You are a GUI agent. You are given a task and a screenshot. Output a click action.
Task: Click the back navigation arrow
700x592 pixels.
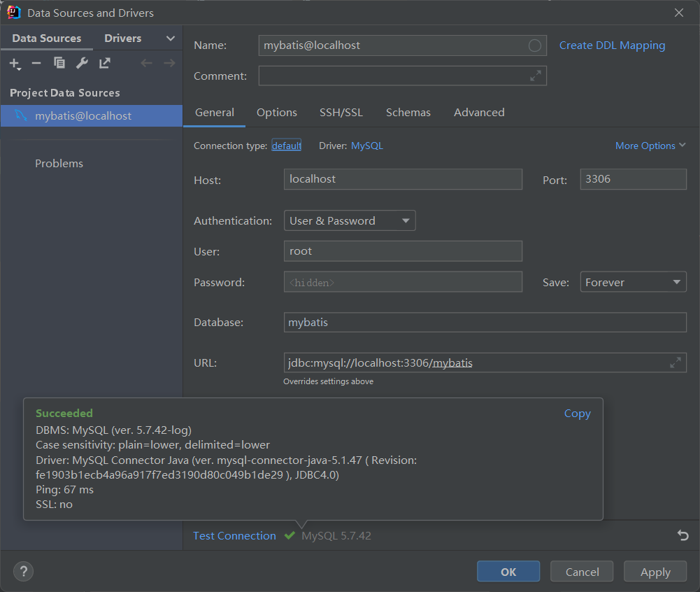pos(146,64)
